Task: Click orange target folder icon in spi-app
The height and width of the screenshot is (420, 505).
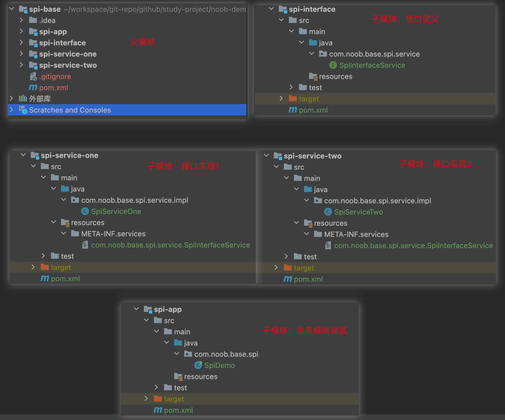Action: [x=158, y=399]
